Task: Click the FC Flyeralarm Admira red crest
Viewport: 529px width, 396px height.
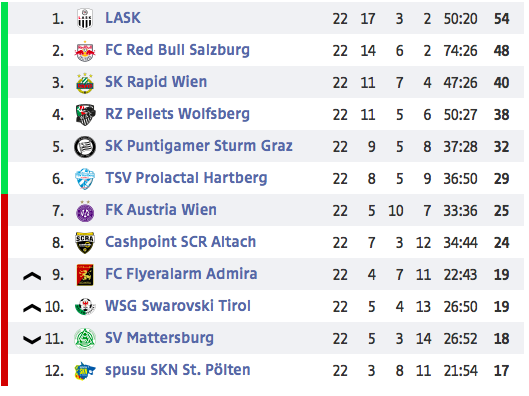Action: pyautogui.click(x=85, y=275)
